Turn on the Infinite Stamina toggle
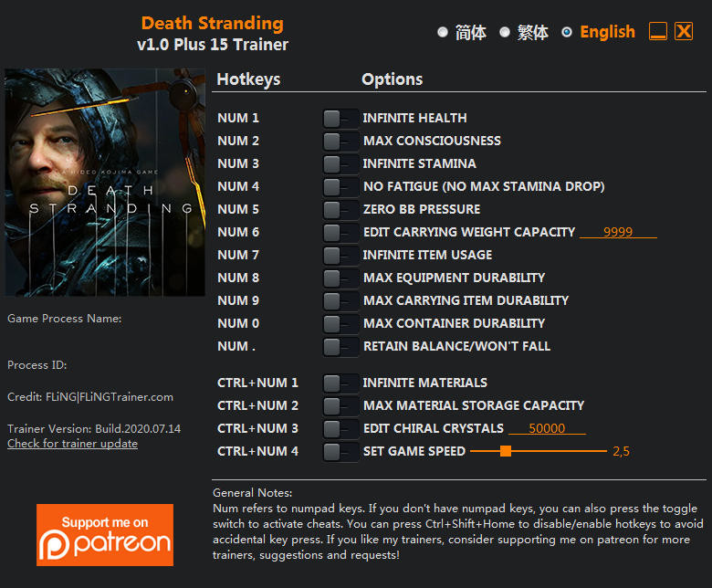The height and width of the screenshot is (588, 712). click(340, 164)
